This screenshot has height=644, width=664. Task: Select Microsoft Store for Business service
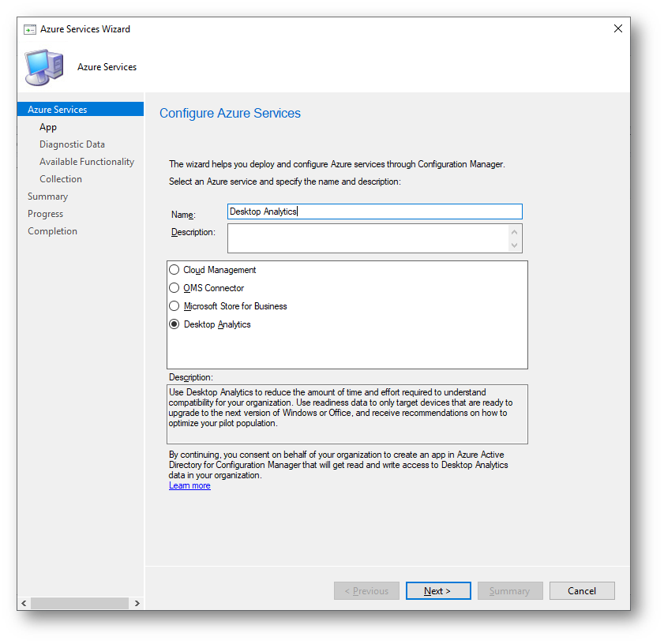[174, 306]
